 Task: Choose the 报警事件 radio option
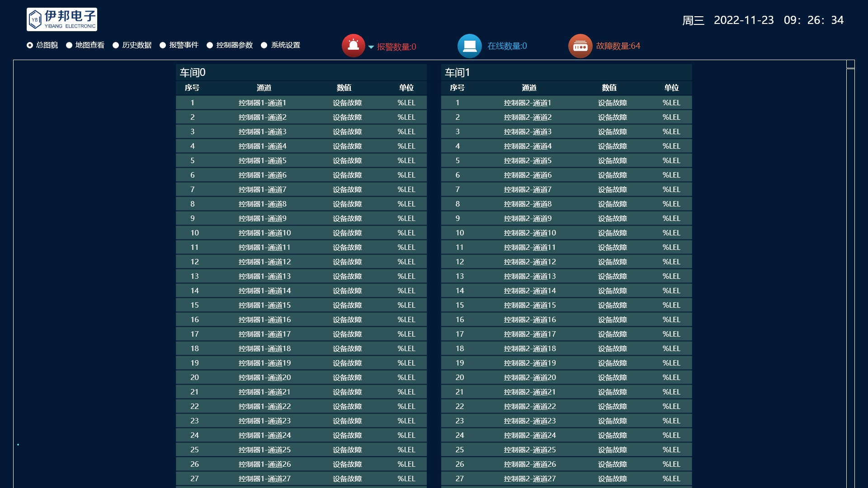(163, 45)
